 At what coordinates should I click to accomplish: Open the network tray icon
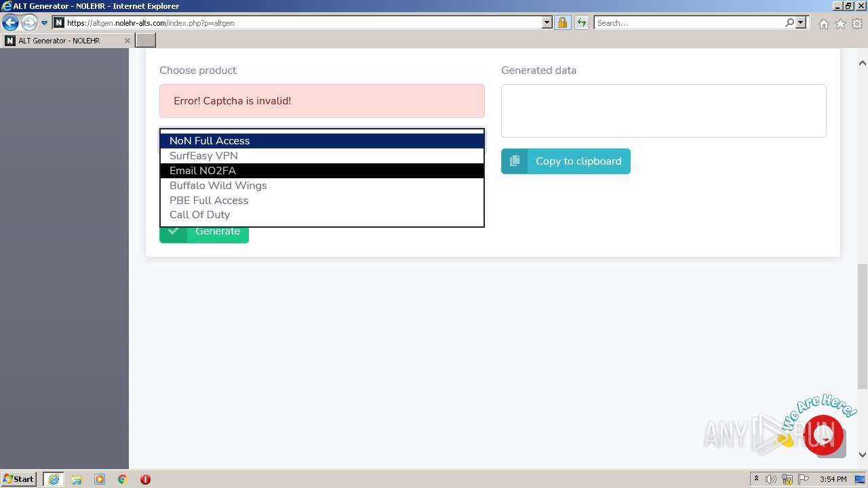click(788, 479)
